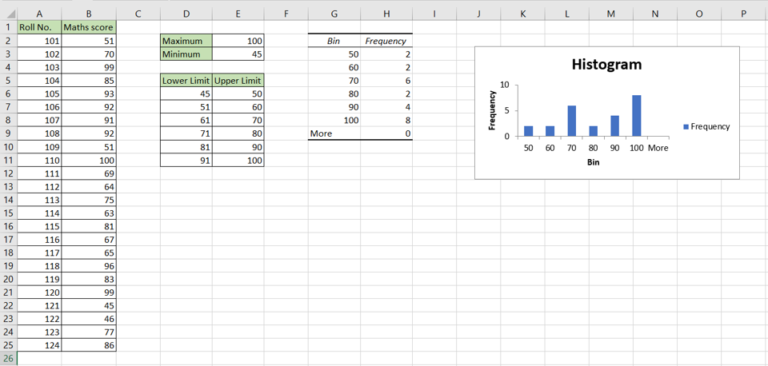Click the Roll No. header cell

coord(39,27)
